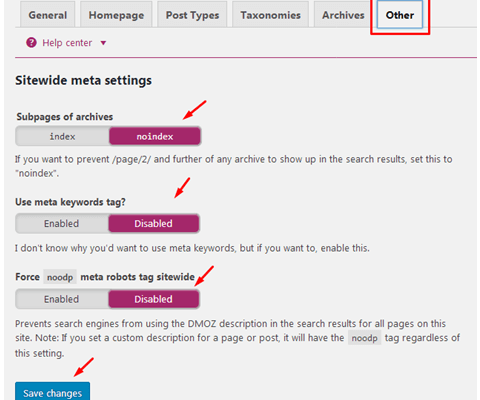Enable the meta keywords tag option
The image size is (480, 400).
tap(62, 223)
